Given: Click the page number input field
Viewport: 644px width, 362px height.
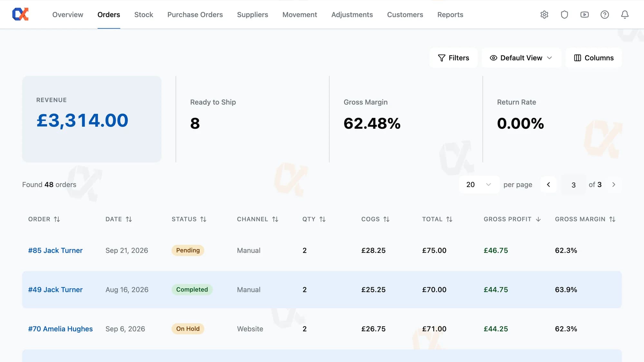Looking at the screenshot, I should point(573,185).
